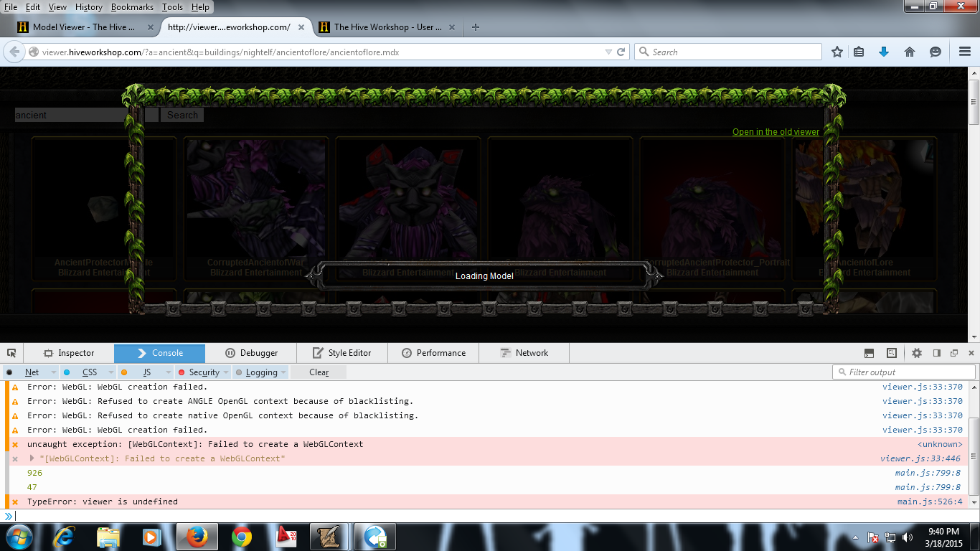Open the Firefox hamburger menu
Screen dimensions: 980x551
pos(964,52)
